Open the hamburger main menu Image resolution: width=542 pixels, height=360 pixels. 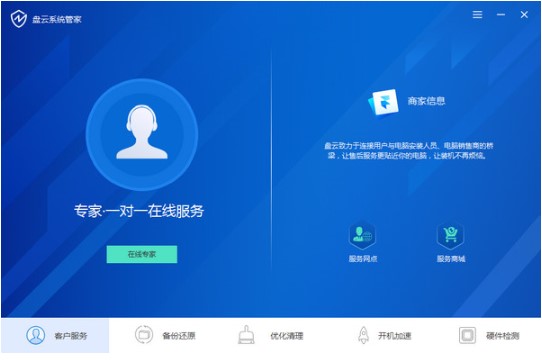[x=477, y=15]
